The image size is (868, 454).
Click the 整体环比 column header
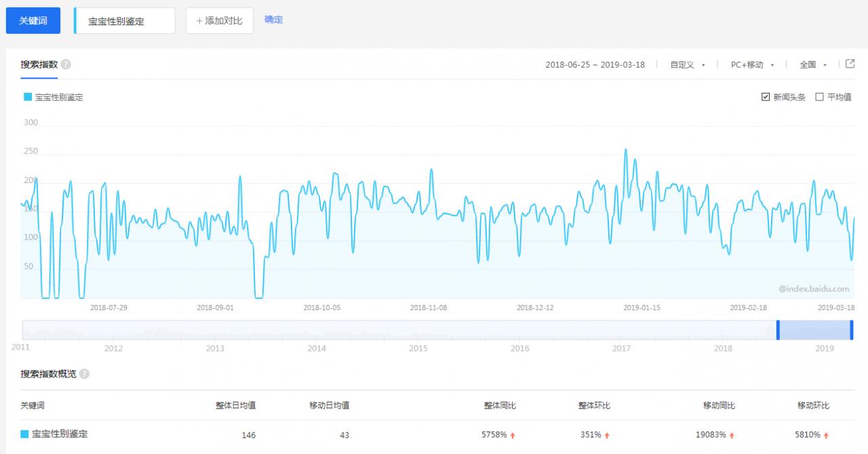tap(595, 405)
